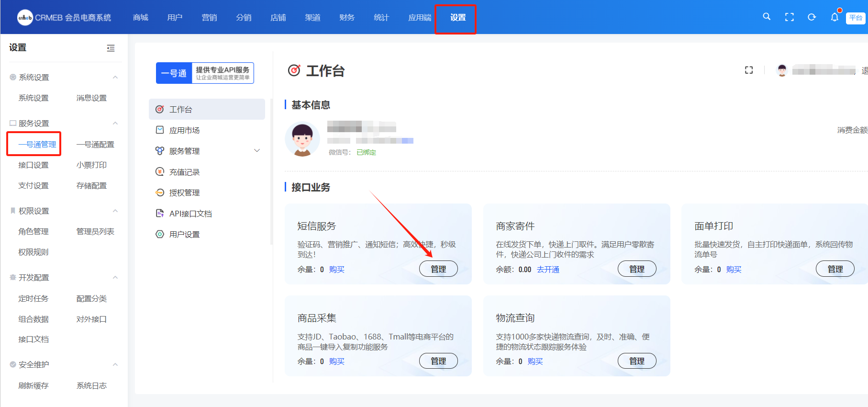Collapse the sidebar using the menu fold icon
Viewport: 868px width, 407px height.
(111, 48)
